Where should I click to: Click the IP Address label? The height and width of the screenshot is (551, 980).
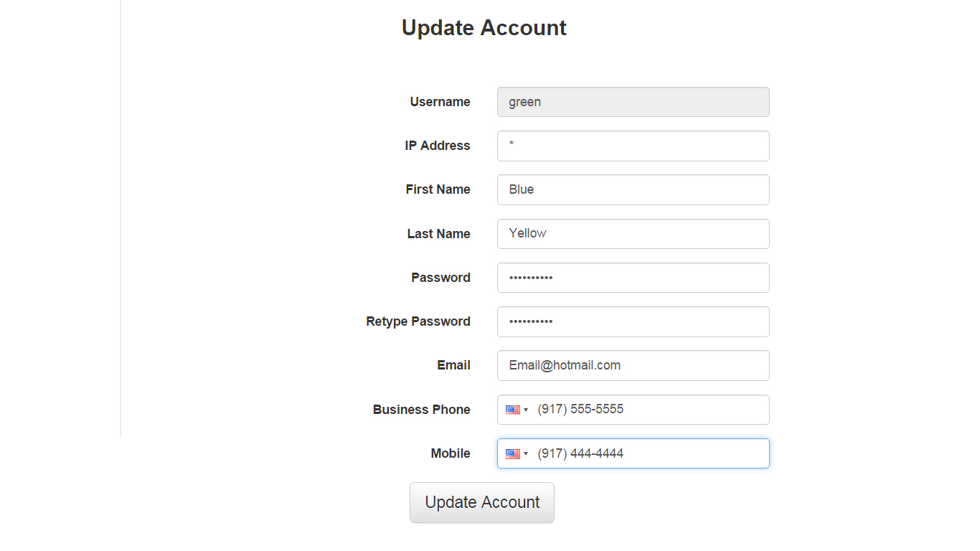click(x=438, y=146)
